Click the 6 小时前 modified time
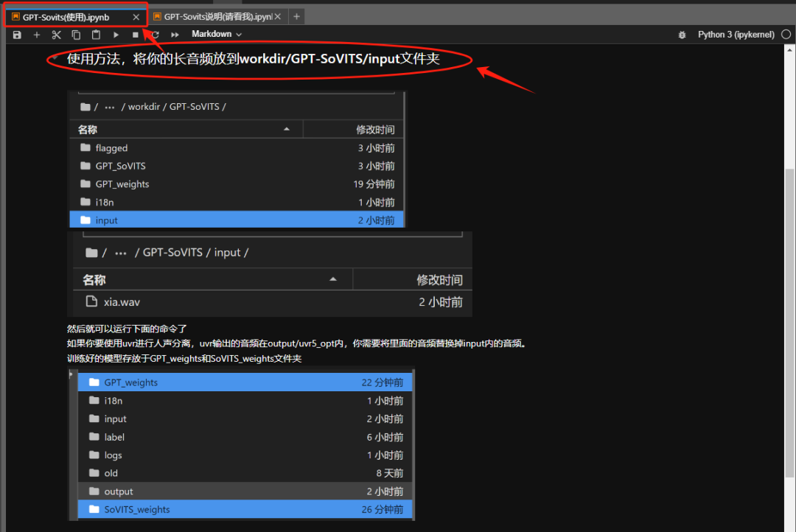The height and width of the screenshot is (532, 796). tap(385, 437)
